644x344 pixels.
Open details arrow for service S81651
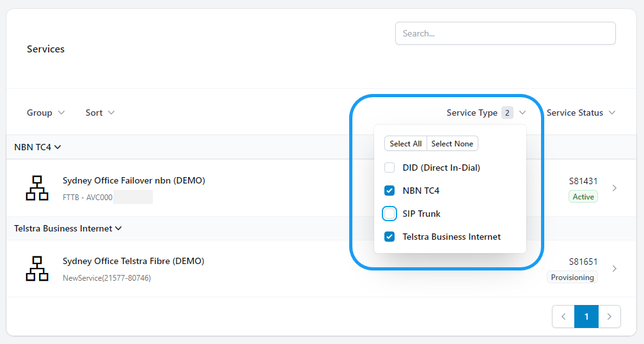615,269
